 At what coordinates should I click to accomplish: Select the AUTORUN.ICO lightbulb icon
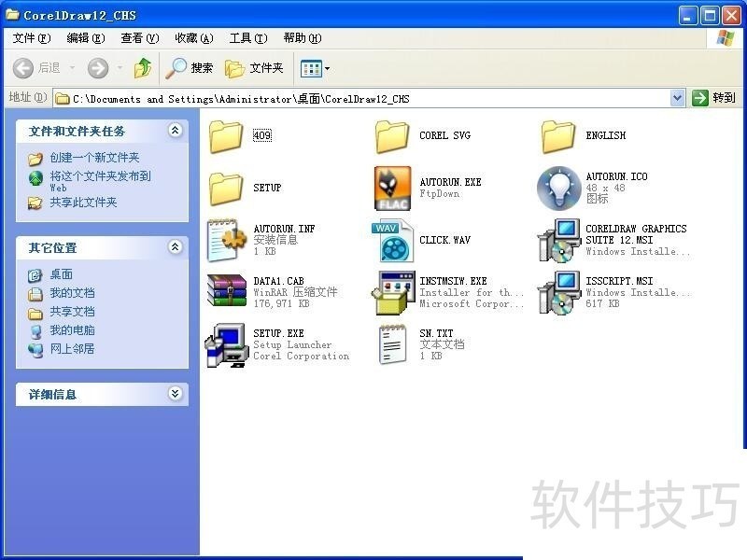point(558,189)
